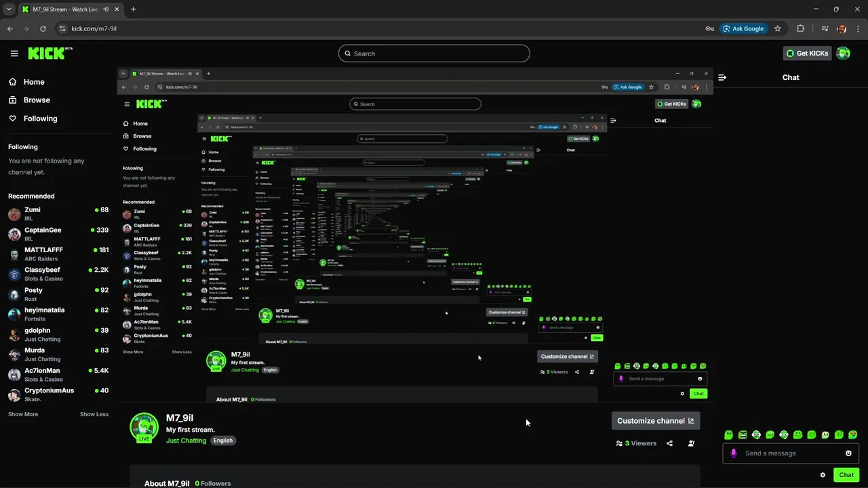Click the 3 Viewers count
The image size is (868, 488).
(636, 443)
